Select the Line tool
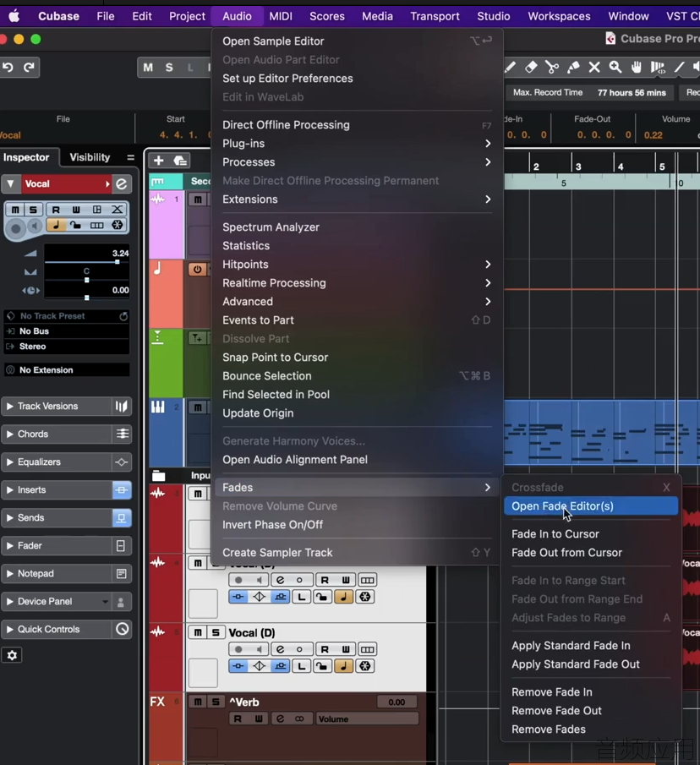The height and width of the screenshot is (765, 700). pos(679,68)
